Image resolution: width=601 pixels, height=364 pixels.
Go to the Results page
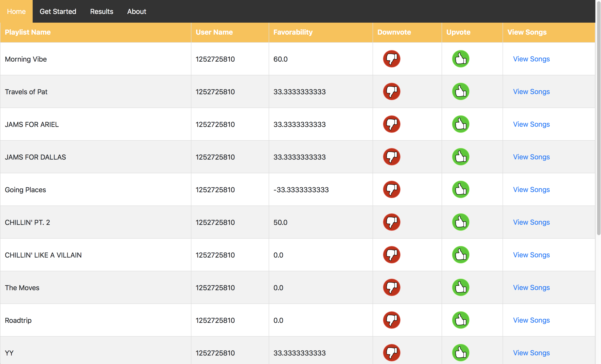(101, 12)
